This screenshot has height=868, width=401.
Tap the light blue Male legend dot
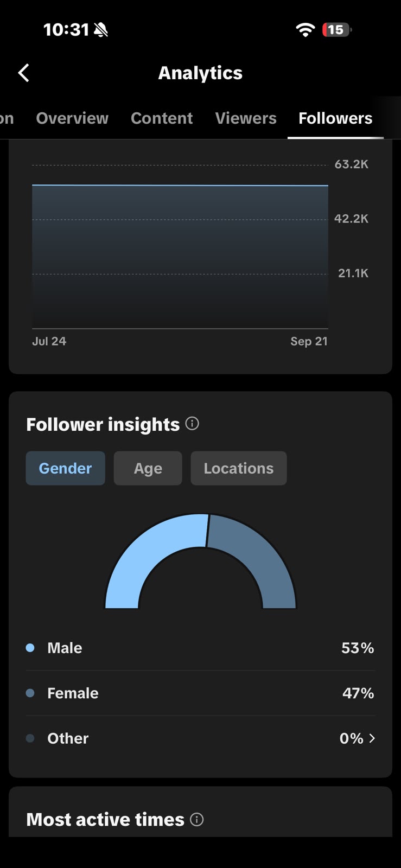coord(30,648)
